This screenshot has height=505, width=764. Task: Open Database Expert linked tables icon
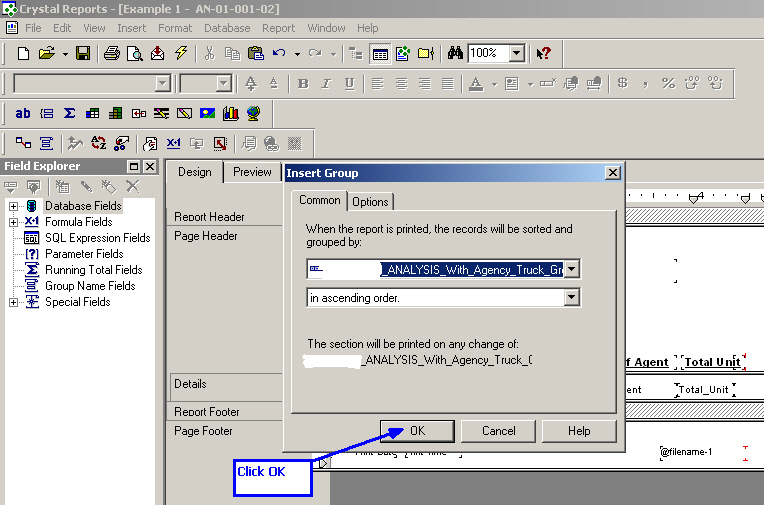pyautogui.click(x=23, y=143)
